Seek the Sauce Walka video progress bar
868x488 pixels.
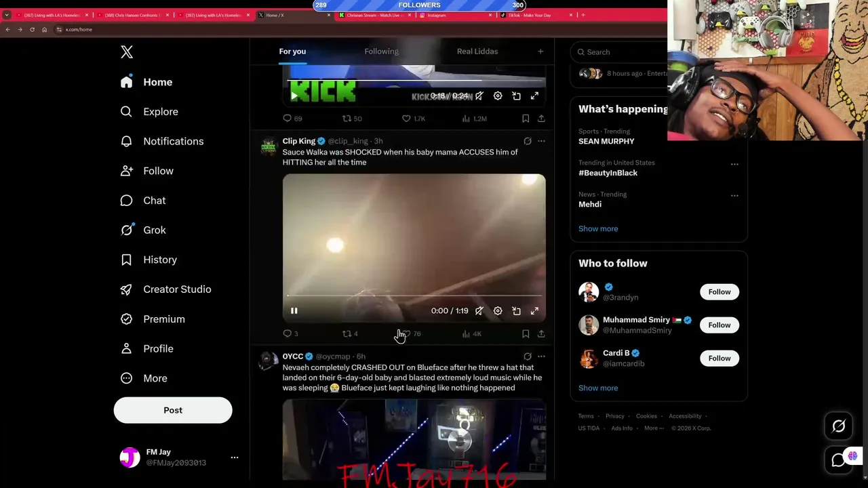pyautogui.click(x=414, y=296)
